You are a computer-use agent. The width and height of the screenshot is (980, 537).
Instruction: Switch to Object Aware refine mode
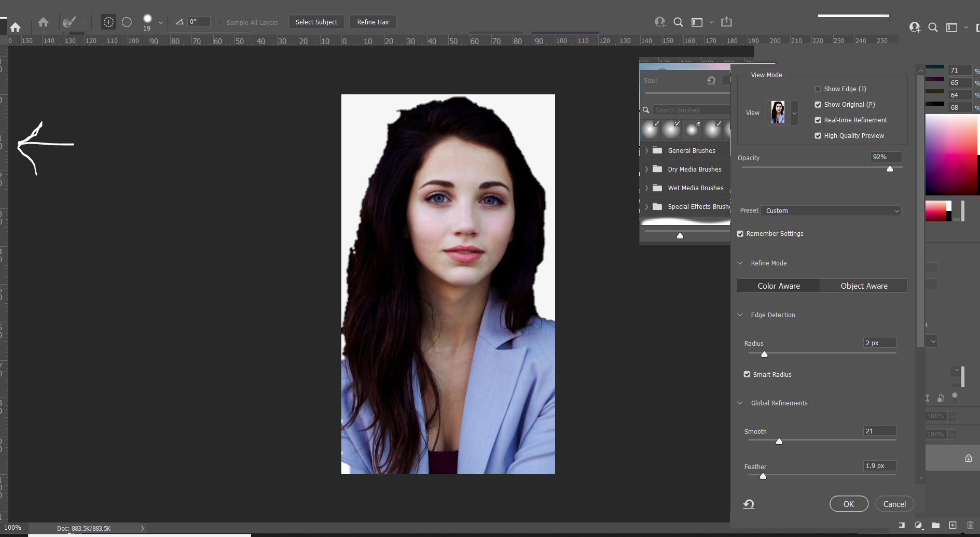point(864,286)
